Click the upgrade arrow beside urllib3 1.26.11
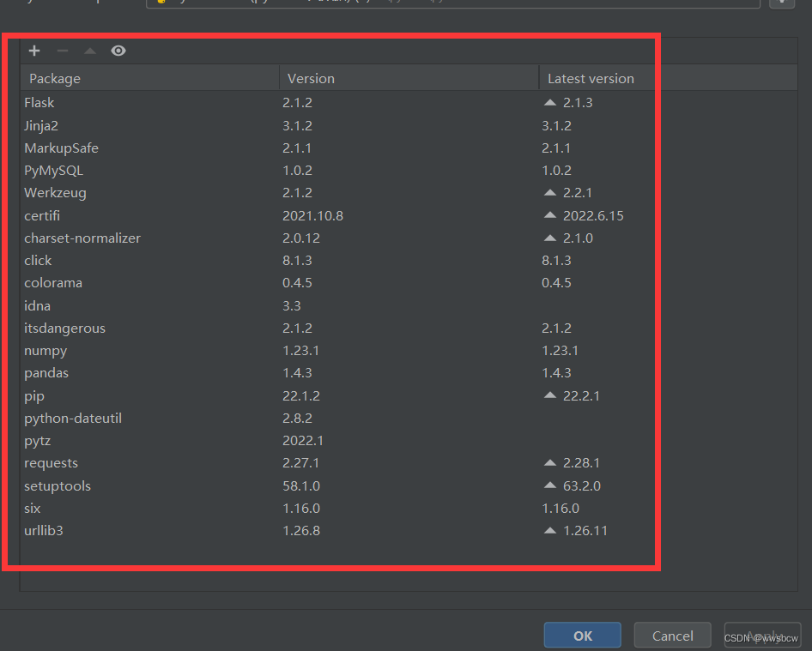This screenshot has height=651, width=812. tap(550, 530)
